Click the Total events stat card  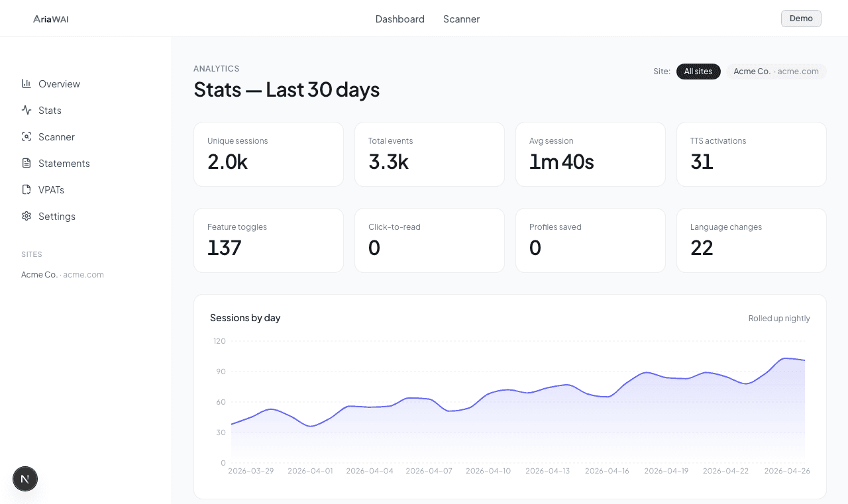[x=429, y=154]
